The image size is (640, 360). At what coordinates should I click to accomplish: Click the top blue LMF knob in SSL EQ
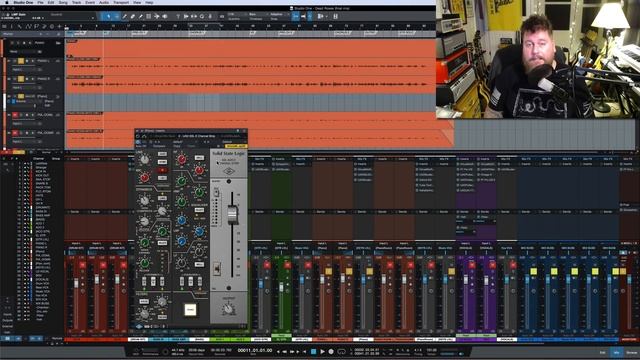pyautogui.click(x=182, y=220)
